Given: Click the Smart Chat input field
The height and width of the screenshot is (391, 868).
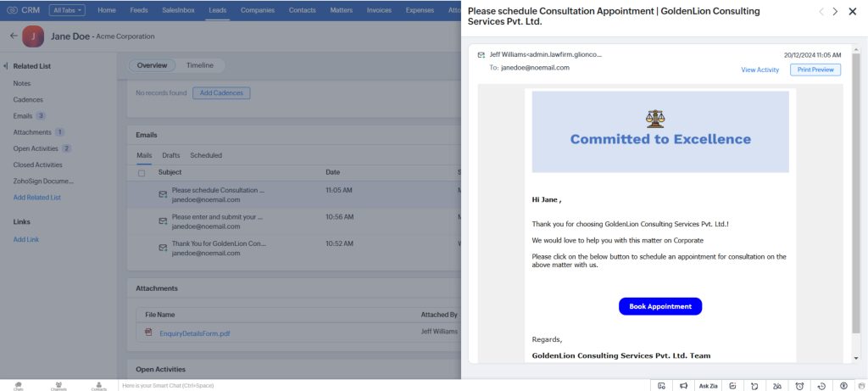Looking at the screenshot, I should [x=382, y=385].
